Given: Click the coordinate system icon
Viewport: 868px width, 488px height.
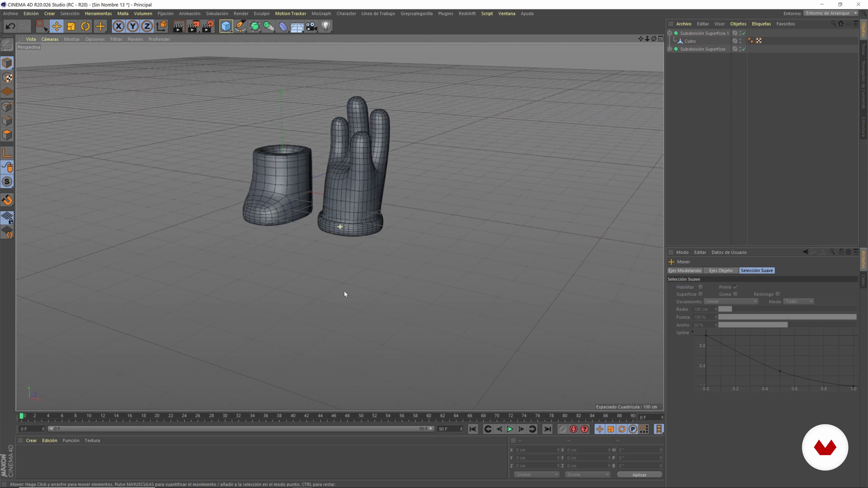Looking at the screenshot, I should [x=162, y=26].
